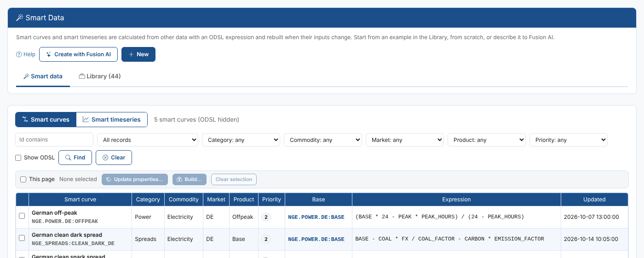Click the expression starting (BASE * 24
Image resolution: width=644 pixels, height=258 pixels.
tap(440, 217)
